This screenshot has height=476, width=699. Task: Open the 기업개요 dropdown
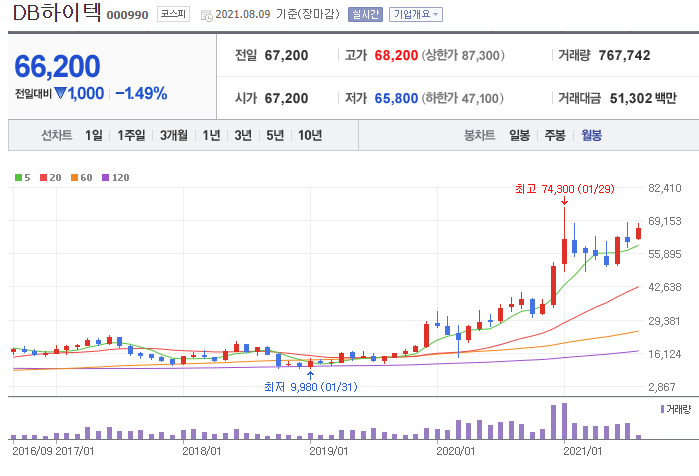(415, 14)
